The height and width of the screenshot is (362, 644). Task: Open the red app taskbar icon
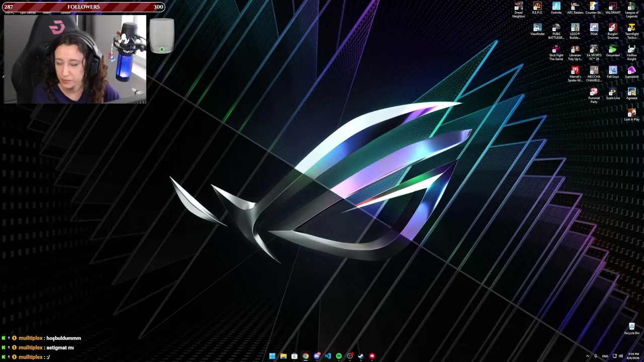tap(372, 356)
